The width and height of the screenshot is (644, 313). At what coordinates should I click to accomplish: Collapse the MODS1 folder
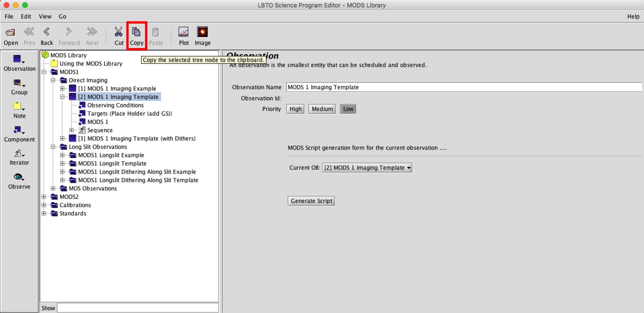pos(44,72)
